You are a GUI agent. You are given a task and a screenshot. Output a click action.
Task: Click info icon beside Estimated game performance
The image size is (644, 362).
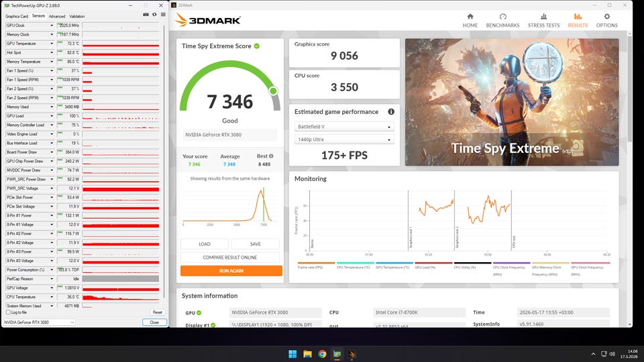(x=391, y=112)
